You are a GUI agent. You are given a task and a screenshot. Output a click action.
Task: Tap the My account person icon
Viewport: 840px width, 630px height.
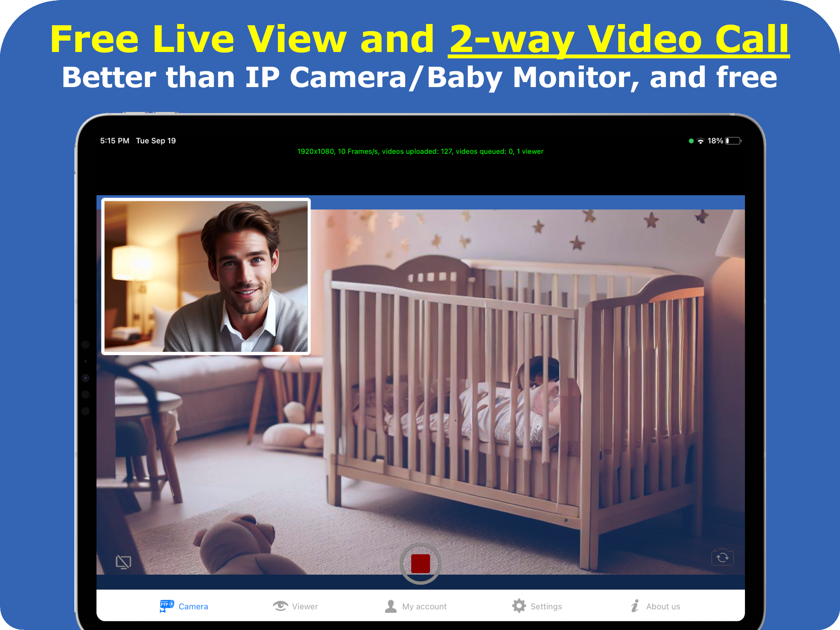coord(390,606)
